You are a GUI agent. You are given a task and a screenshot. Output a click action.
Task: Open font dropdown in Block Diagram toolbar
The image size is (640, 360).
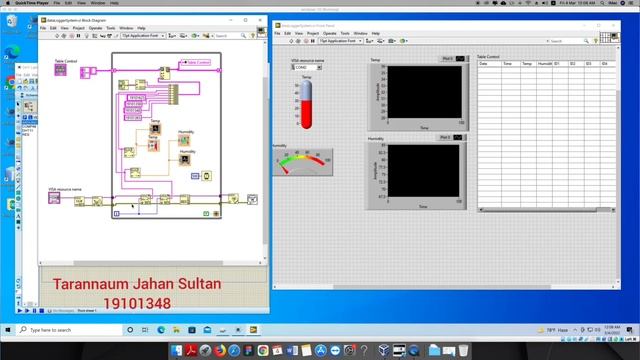click(x=143, y=36)
